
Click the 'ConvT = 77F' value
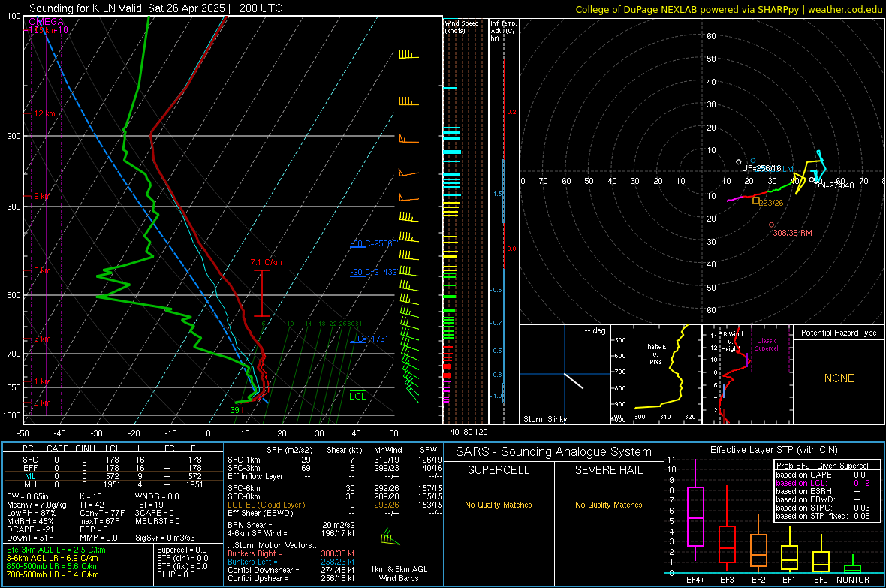pos(101,514)
